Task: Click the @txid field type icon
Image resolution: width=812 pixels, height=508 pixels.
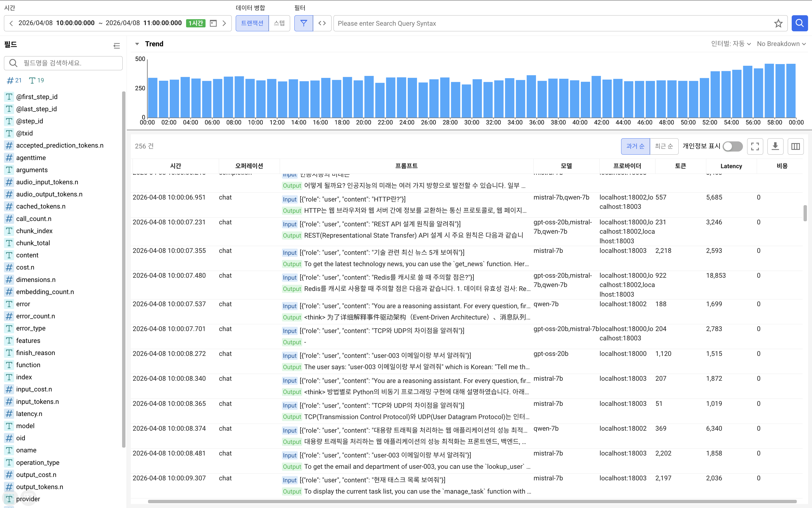Action: click(9, 133)
